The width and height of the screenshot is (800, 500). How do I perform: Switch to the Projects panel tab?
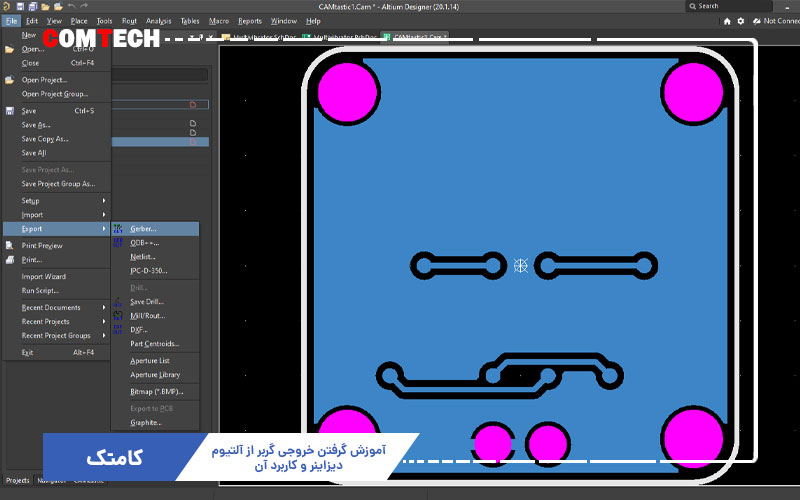pos(17,480)
